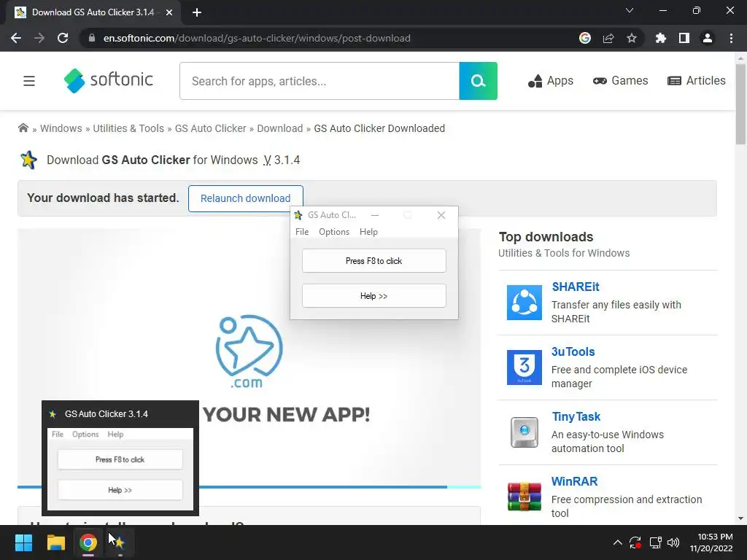
Task: Open the SHAREit title link
Action: [576, 287]
